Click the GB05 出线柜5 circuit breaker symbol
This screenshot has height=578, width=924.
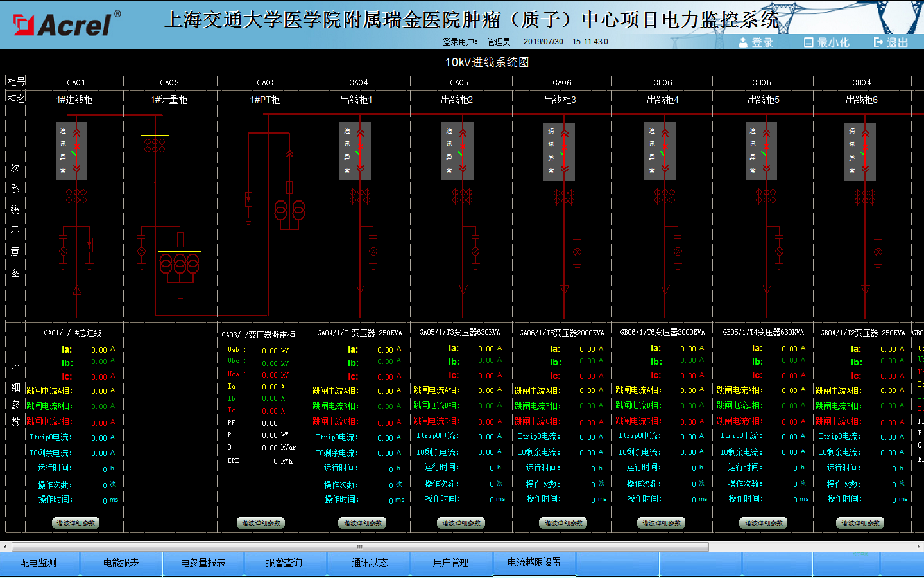pyautogui.click(x=762, y=152)
